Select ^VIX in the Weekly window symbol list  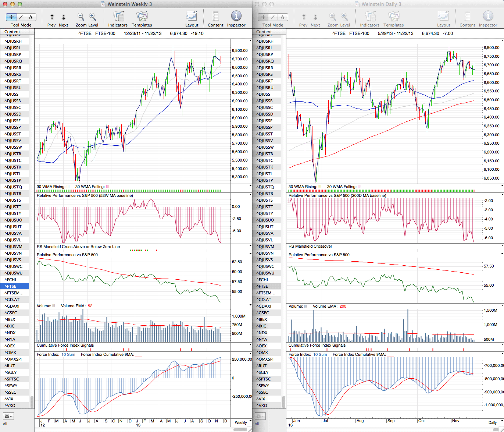pyautogui.click(x=10, y=399)
